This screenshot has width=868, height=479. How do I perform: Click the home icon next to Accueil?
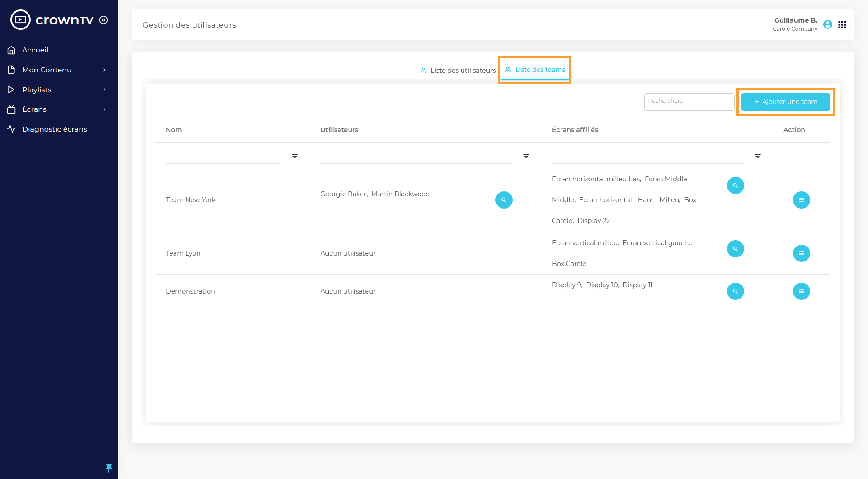pyautogui.click(x=12, y=50)
